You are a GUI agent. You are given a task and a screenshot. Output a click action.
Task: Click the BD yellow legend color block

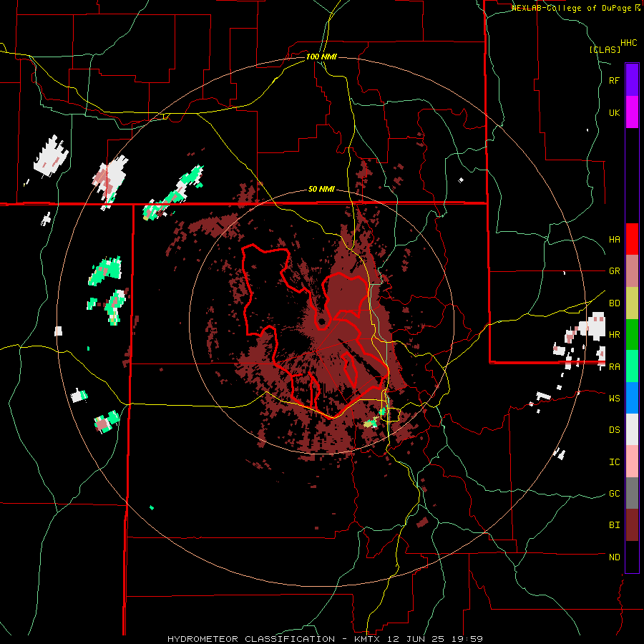pos(632,303)
